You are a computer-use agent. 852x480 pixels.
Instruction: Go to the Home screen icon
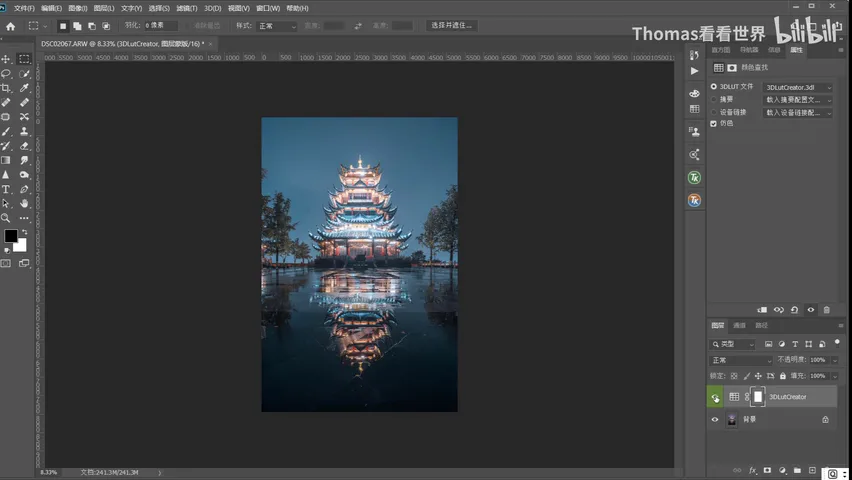point(10,26)
